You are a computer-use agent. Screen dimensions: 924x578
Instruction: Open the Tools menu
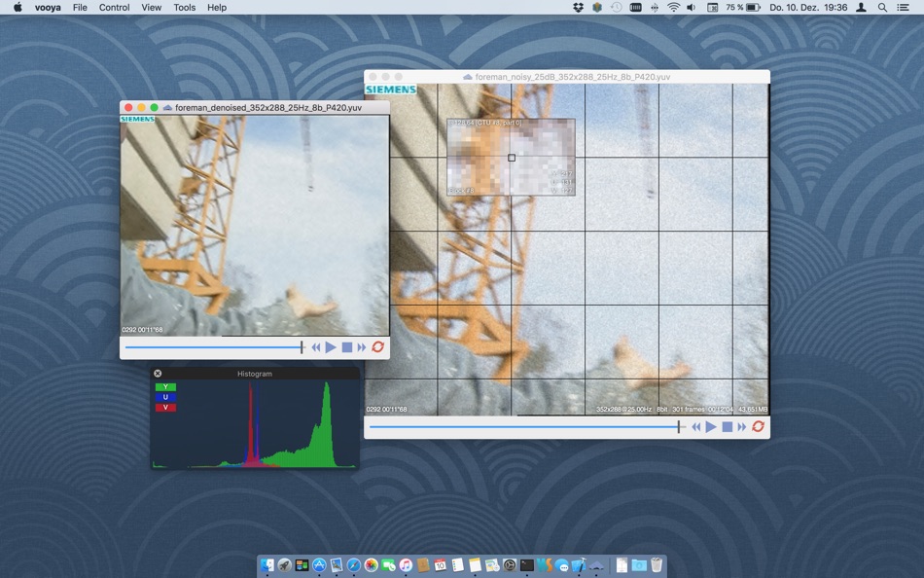[x=185, y=8]
